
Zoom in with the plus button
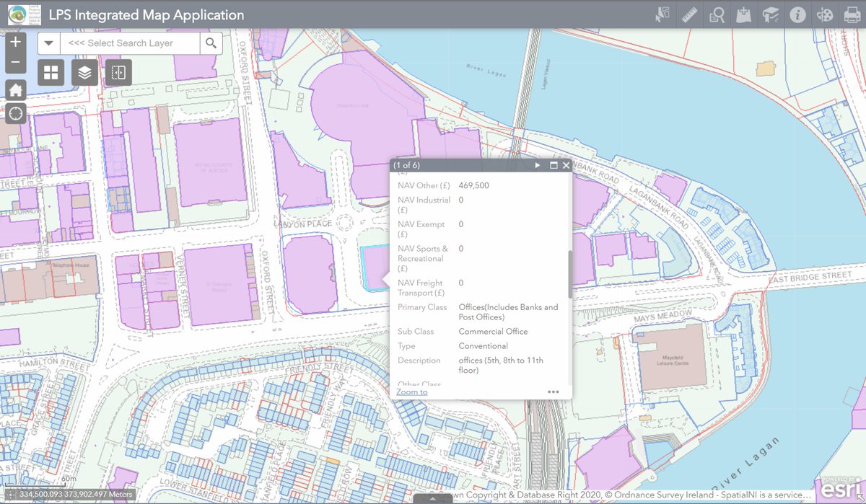click(x=16, y=42)
